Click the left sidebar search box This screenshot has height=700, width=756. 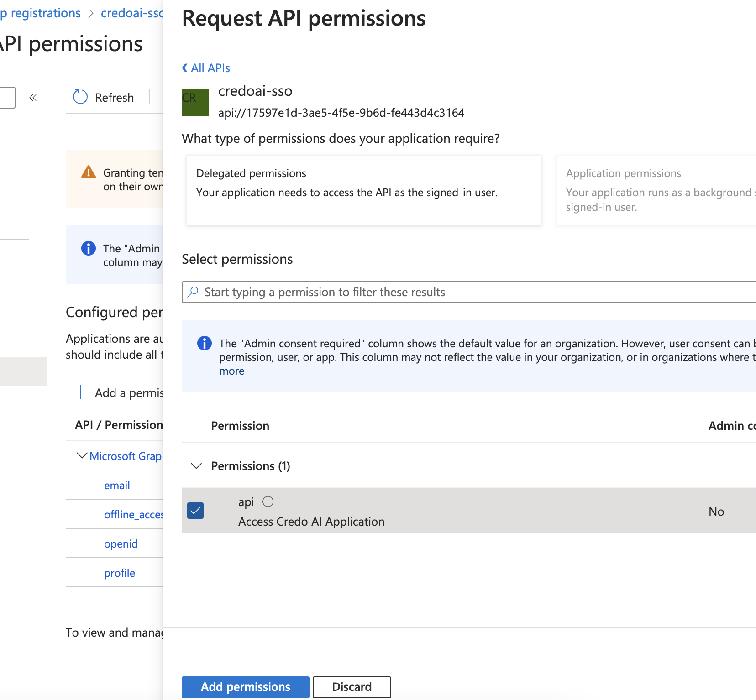tap(7, 97)
